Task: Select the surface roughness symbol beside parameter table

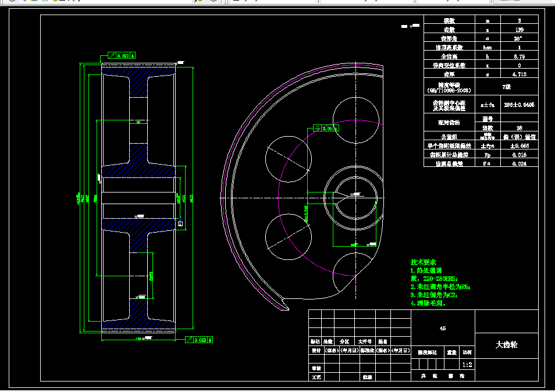Action: tap(411, 26)
